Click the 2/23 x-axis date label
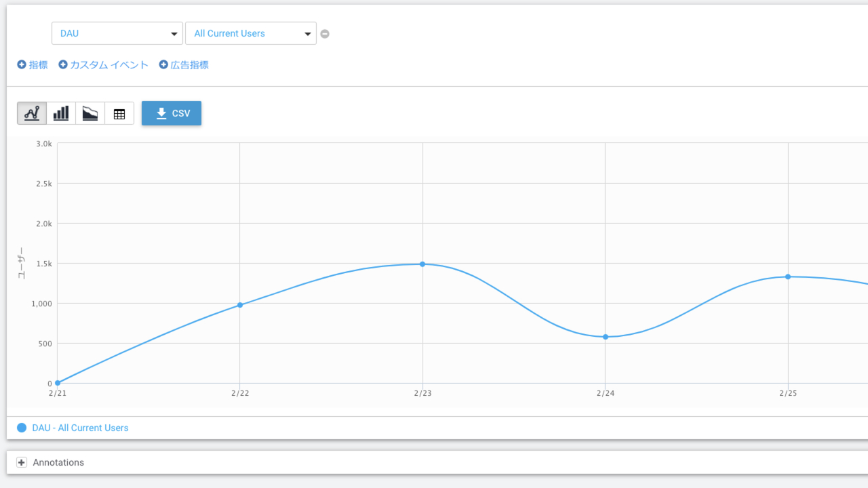This screenshot has height=488, width=868. click(x=422, y=393)
